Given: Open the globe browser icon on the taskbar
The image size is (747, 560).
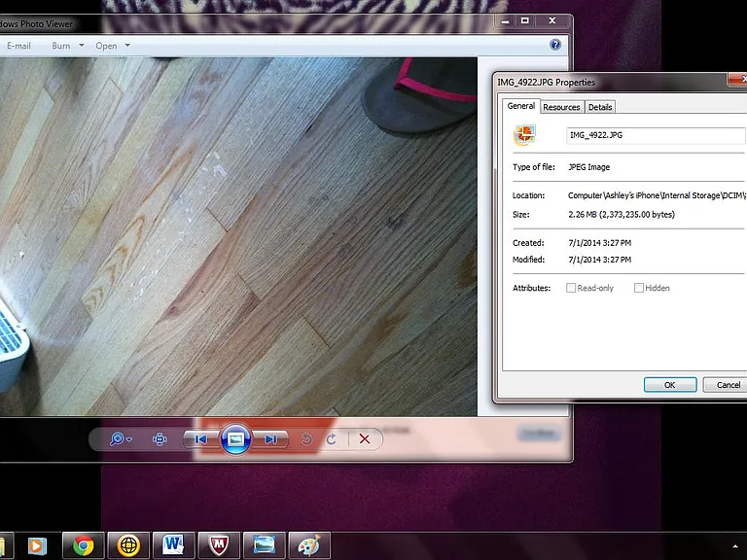Looking at the screenshot, I should coord(128,545).
